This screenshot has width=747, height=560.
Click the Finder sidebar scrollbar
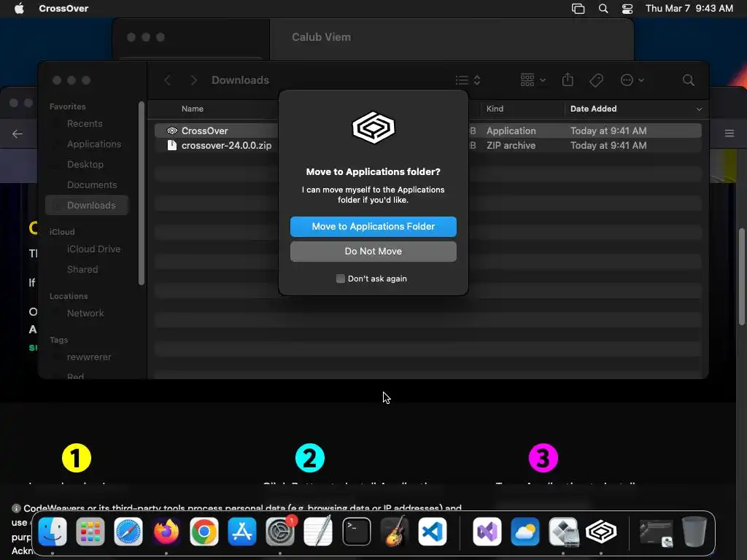[141, 193]
